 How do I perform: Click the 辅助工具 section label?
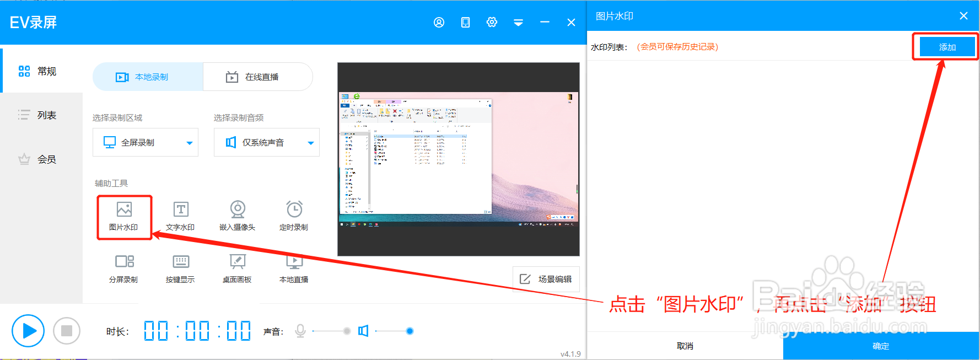pos(111,183)
